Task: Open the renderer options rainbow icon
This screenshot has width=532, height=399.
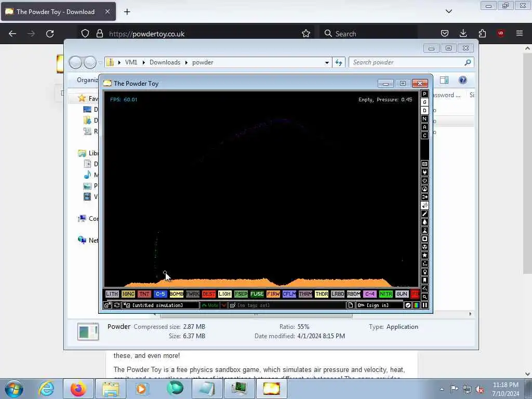Action: click(416, 305)
